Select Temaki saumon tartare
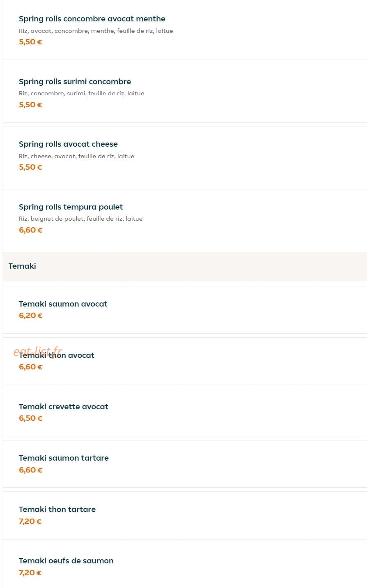 point(185,464)
